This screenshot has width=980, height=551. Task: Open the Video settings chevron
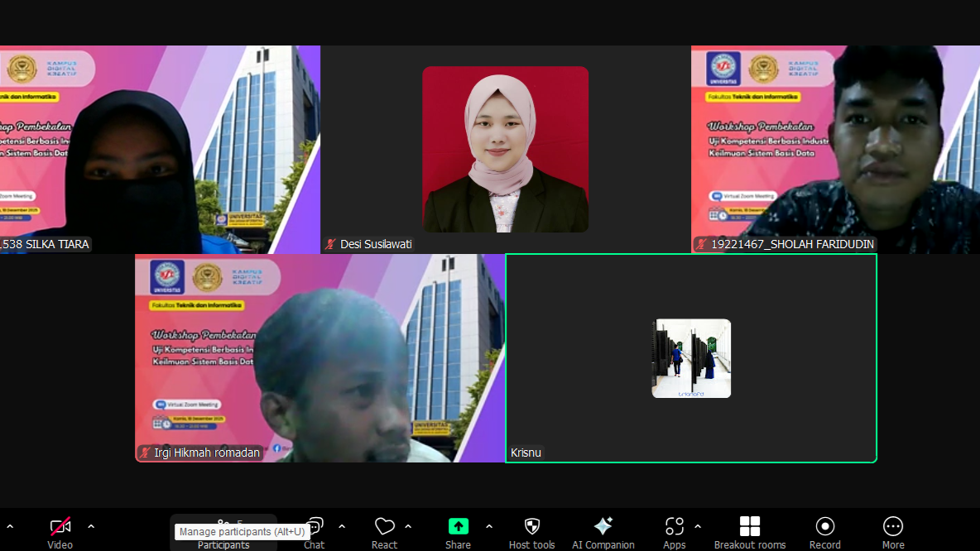click(x=91, y=525)
